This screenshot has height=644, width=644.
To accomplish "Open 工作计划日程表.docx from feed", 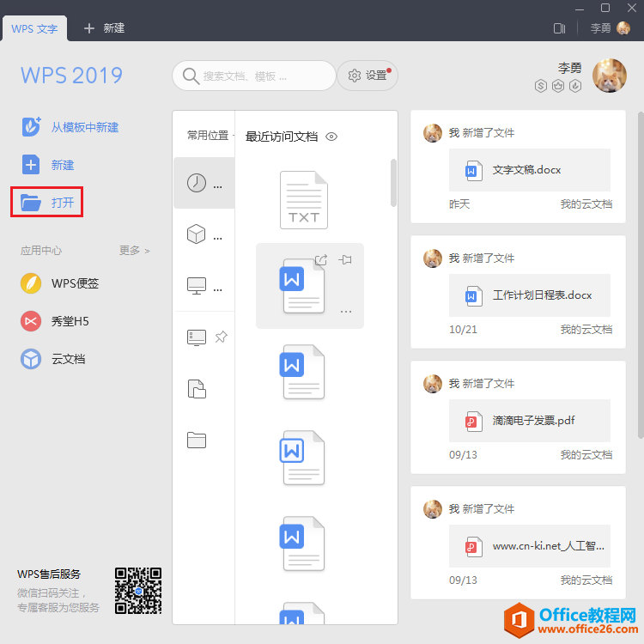I will tap(530, 295).
